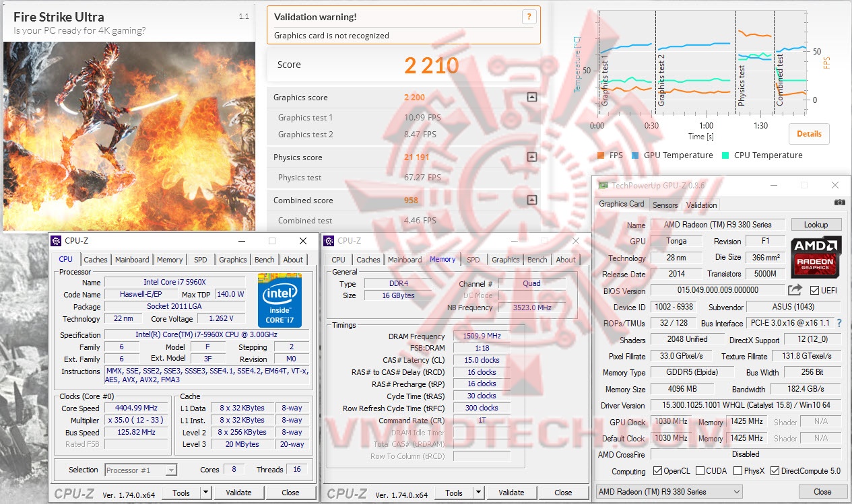Click the validation warning help question mark
Viewport: 852px width, 504px height.
pos(529,17)
